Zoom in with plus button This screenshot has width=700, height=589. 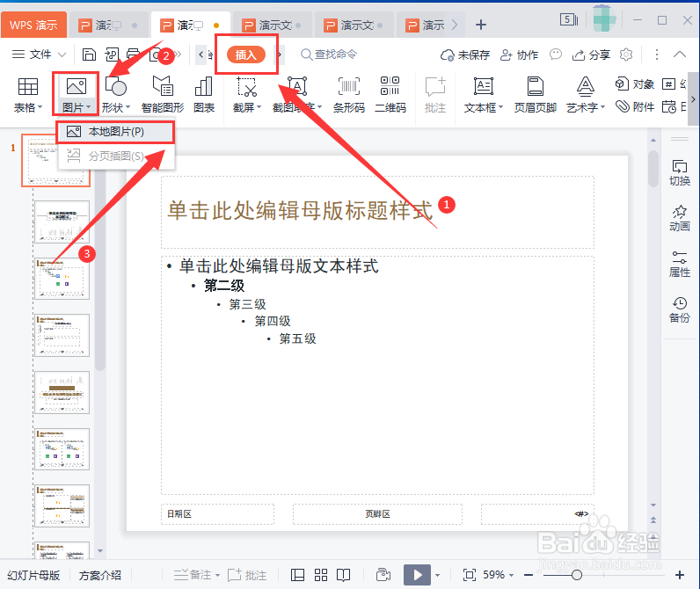(x=680, y=575)
